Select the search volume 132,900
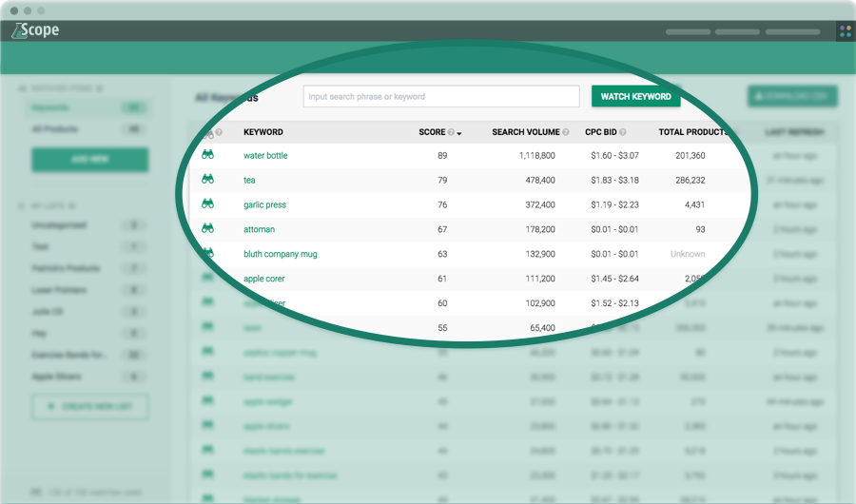This screenshot has height=504, width=856. 540,254
